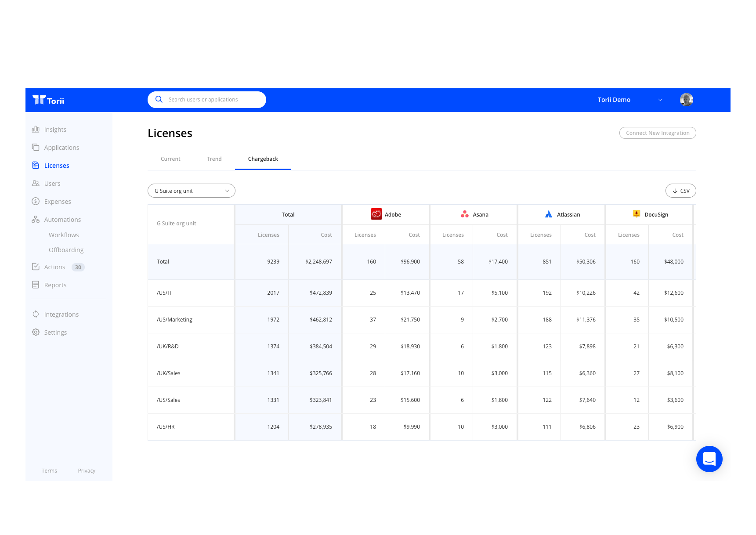Click the Applications stacked windows icon

pos(36,147)
